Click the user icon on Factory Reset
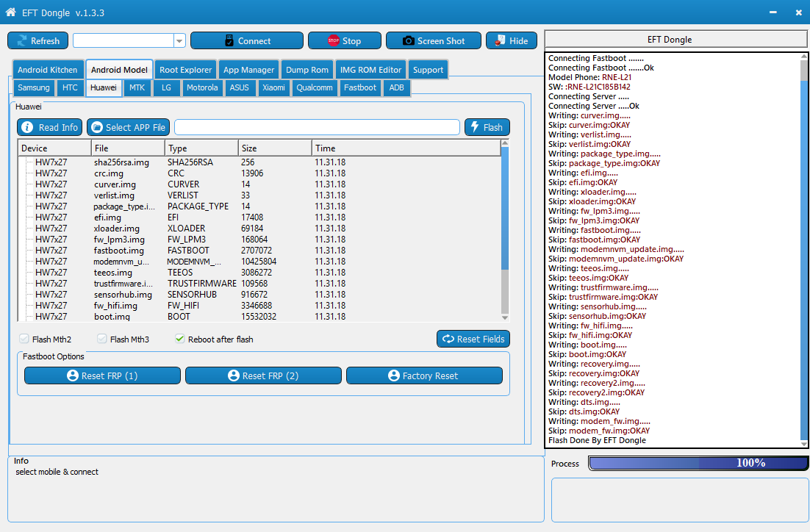The height and width of the screenshot is (532, 810). click(394, 375)
